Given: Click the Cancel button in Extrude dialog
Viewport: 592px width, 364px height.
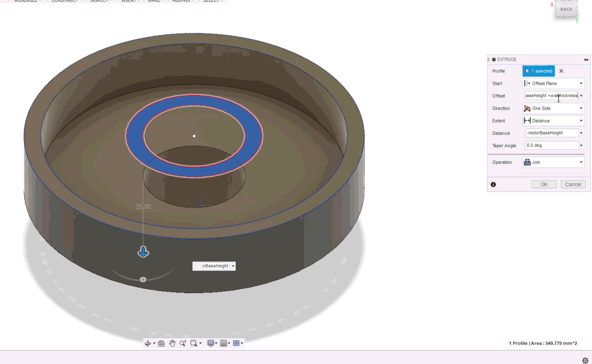Looking at the screenshot, I should (x=573, y=184).
